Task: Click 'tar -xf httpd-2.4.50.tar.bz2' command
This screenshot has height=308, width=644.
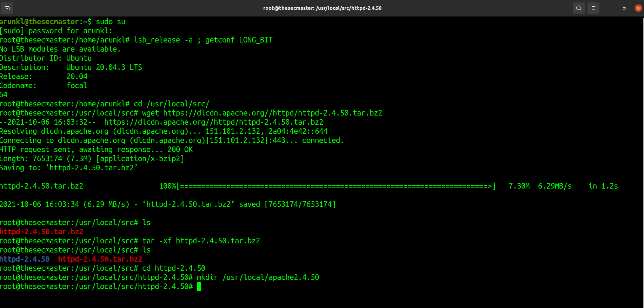Action: [201, 241]
